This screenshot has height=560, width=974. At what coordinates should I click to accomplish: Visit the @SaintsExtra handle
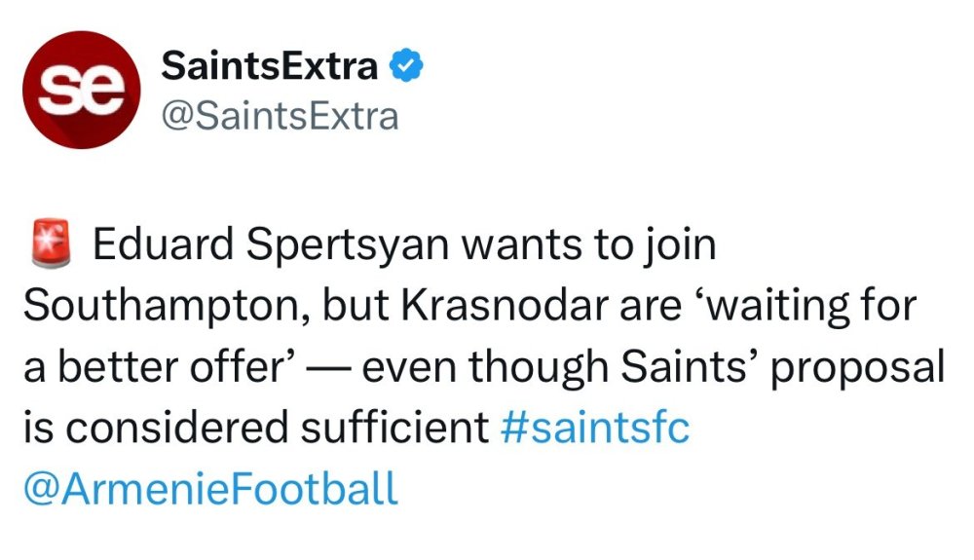point(280,117)
